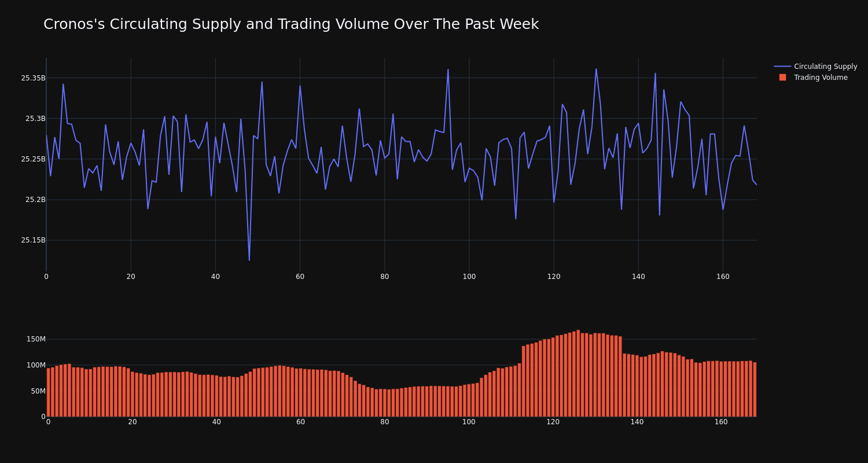Click the 25.15B y-axis label
This screenshot has width=868, height=463.
33,240
